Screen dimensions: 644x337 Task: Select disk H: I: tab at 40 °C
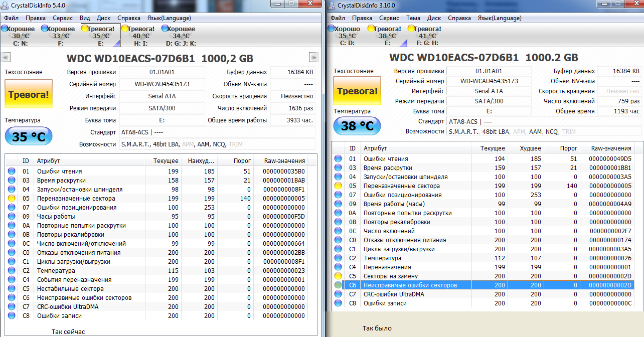[x=141, y=36]
